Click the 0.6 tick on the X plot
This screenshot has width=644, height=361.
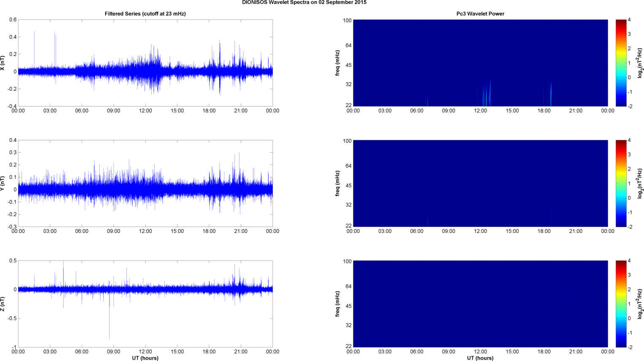click(13, 20)
